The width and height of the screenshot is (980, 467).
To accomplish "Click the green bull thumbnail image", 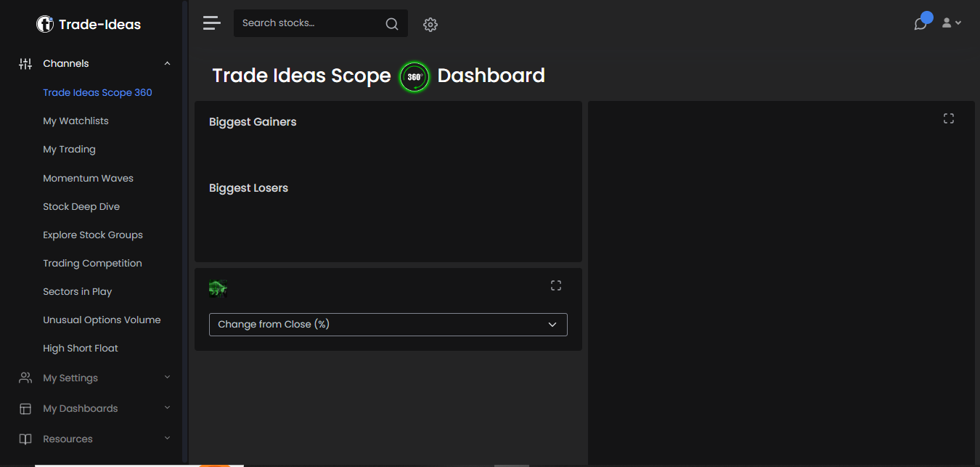I will point(218,289).
